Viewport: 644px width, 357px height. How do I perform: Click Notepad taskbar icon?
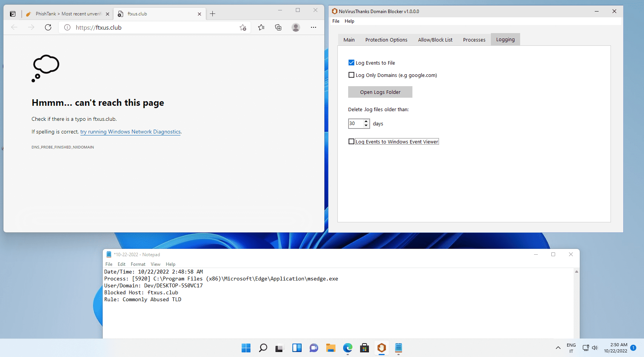[399, 348]
